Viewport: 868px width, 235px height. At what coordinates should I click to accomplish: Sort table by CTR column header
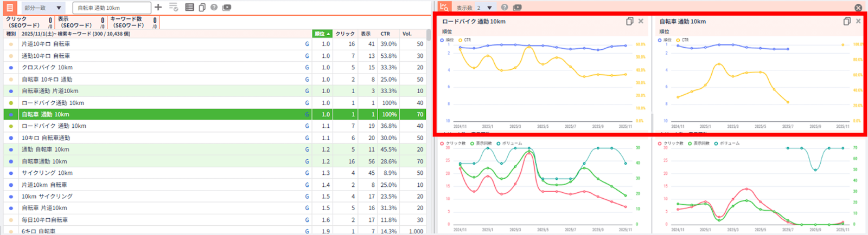pyautogui.click(x=385, y=34)
